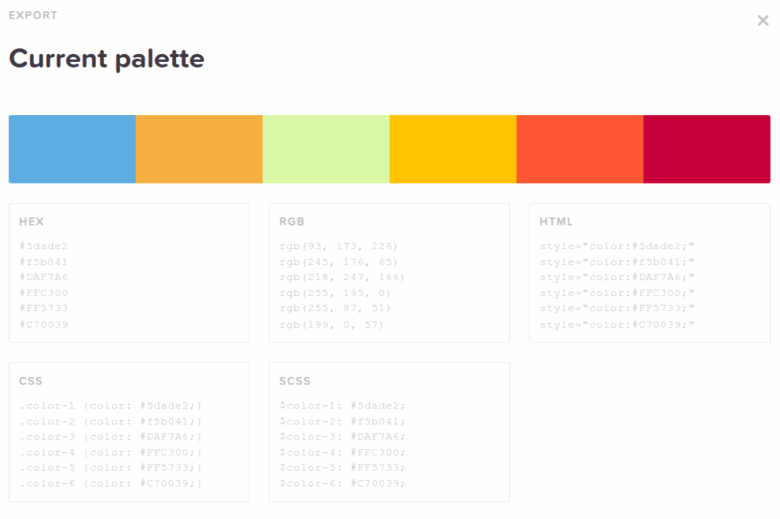Click the blue color swatch
The image size is (780, 519).
[72, 149]
